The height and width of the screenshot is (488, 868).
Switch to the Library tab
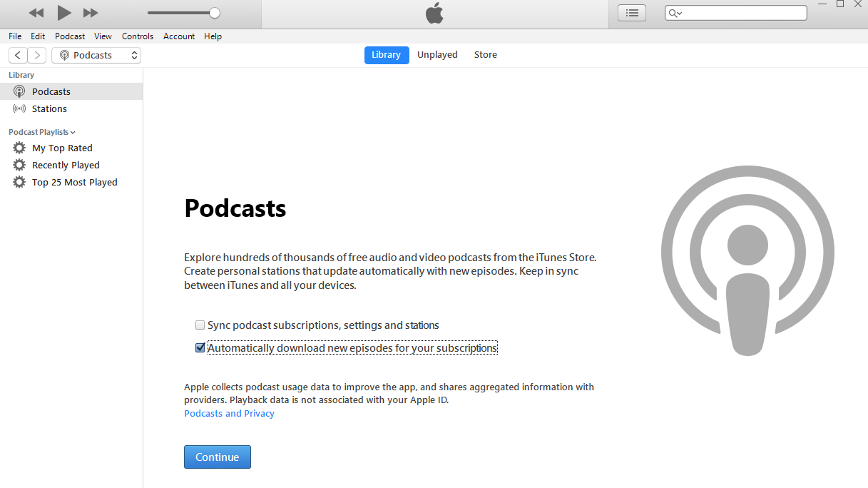coord(387,55)
